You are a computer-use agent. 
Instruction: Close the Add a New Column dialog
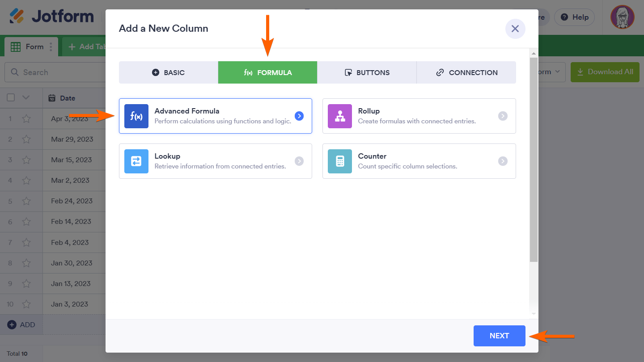(515, 29)
